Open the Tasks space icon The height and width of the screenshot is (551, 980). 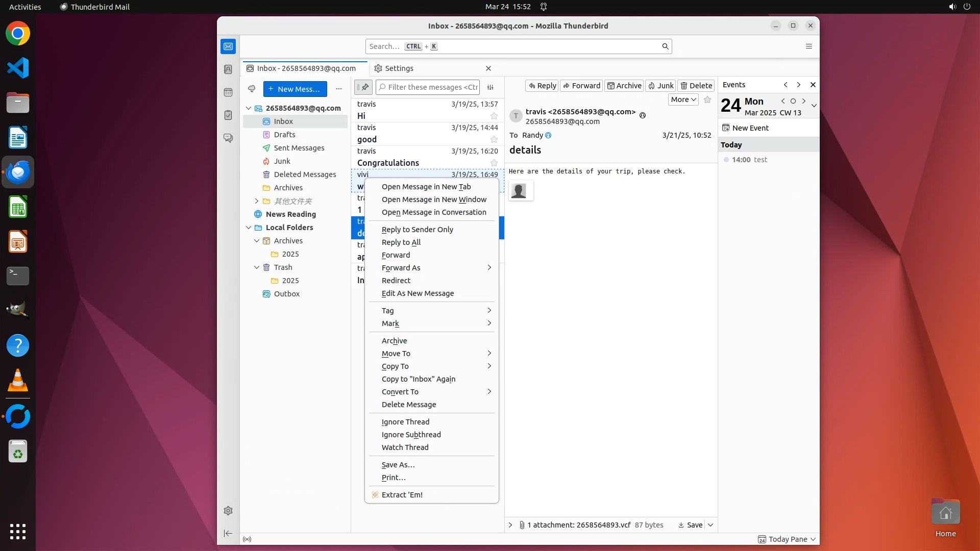[228, 115]
